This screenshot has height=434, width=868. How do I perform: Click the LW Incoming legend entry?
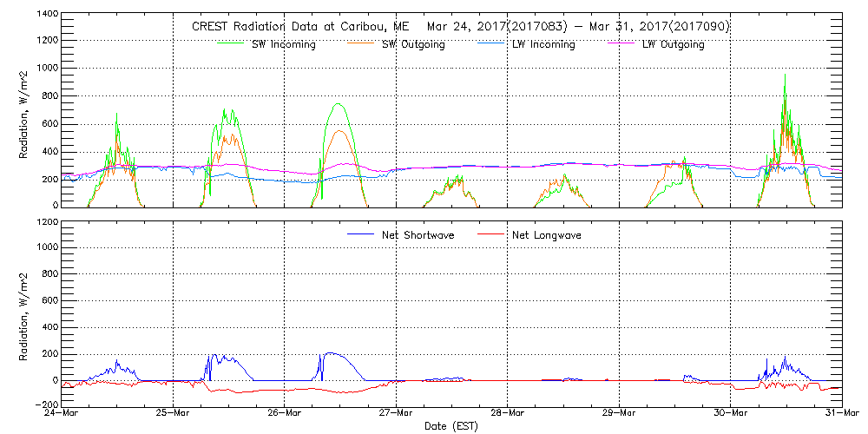point(543,44)
